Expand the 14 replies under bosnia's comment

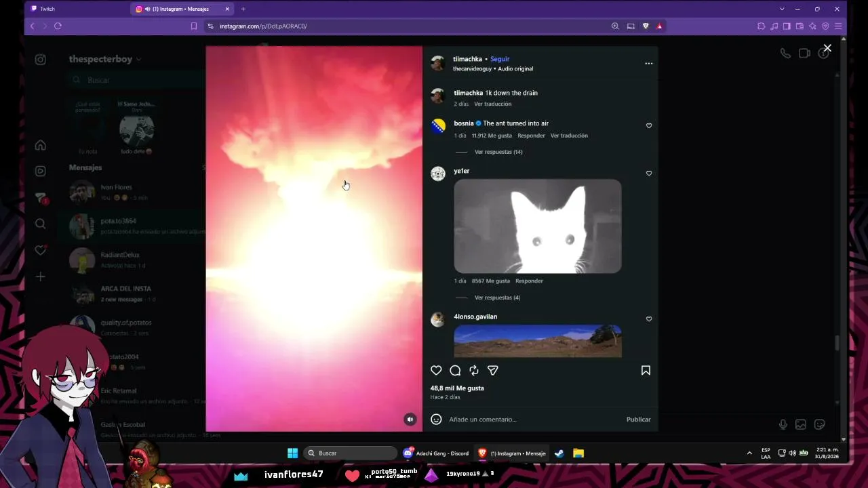click(498, 152)
